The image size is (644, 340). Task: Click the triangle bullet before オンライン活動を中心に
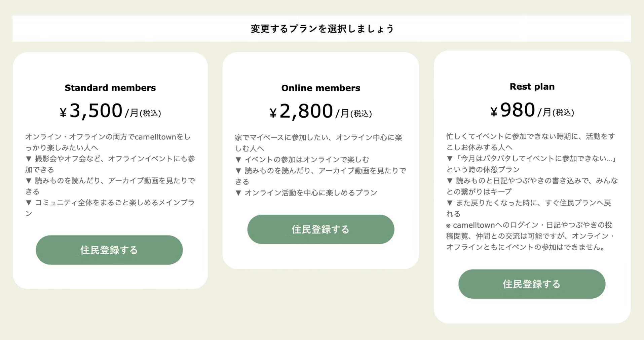pyautogui.click(x=238, y=193)
